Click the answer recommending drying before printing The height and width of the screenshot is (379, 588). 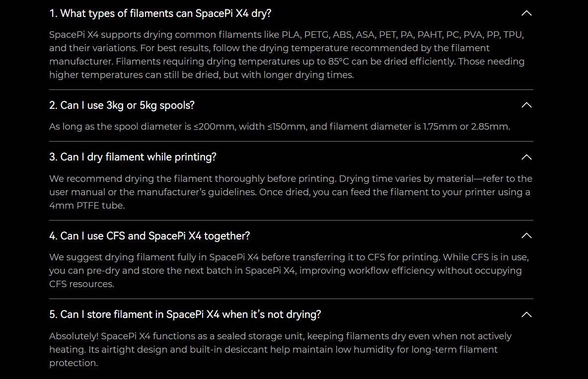click(x=291, y=192)
